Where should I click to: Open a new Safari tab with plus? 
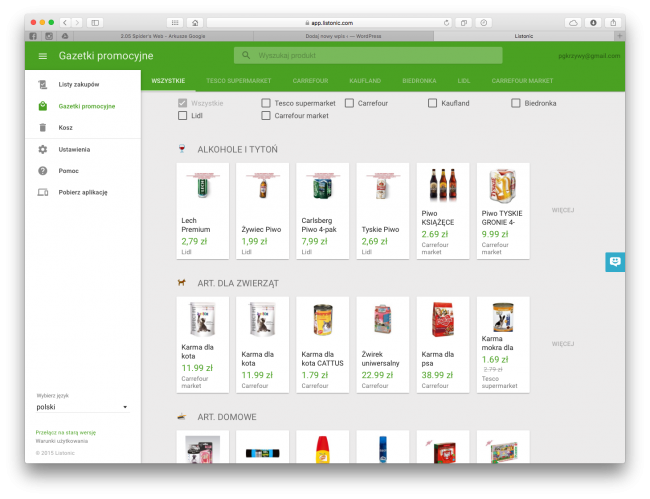620,36
